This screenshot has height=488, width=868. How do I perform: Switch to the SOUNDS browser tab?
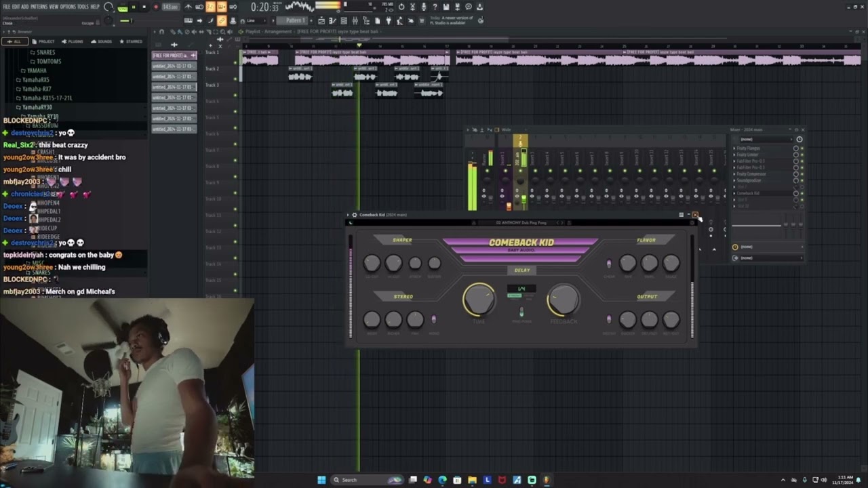(102, 41)
